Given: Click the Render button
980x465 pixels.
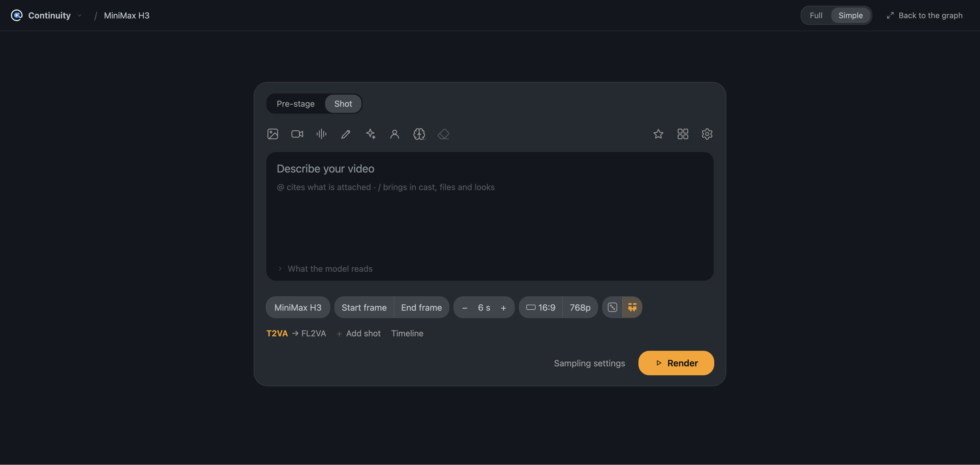Looking at the screenshot, I should click(676, 363).
